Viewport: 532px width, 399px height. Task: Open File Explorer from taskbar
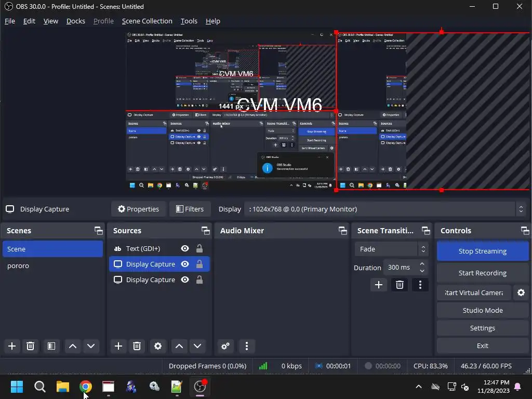click(63, 387)
